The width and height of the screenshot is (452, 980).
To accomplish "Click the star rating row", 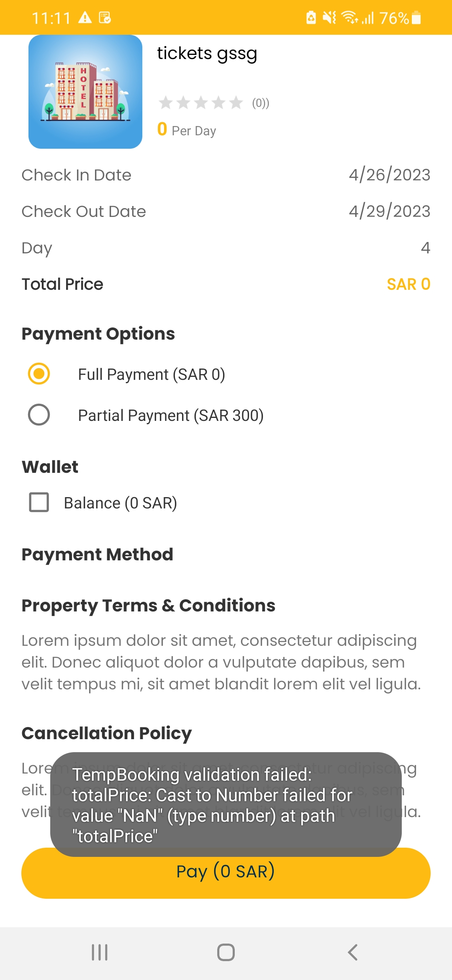I will click(x=201, y=103).
